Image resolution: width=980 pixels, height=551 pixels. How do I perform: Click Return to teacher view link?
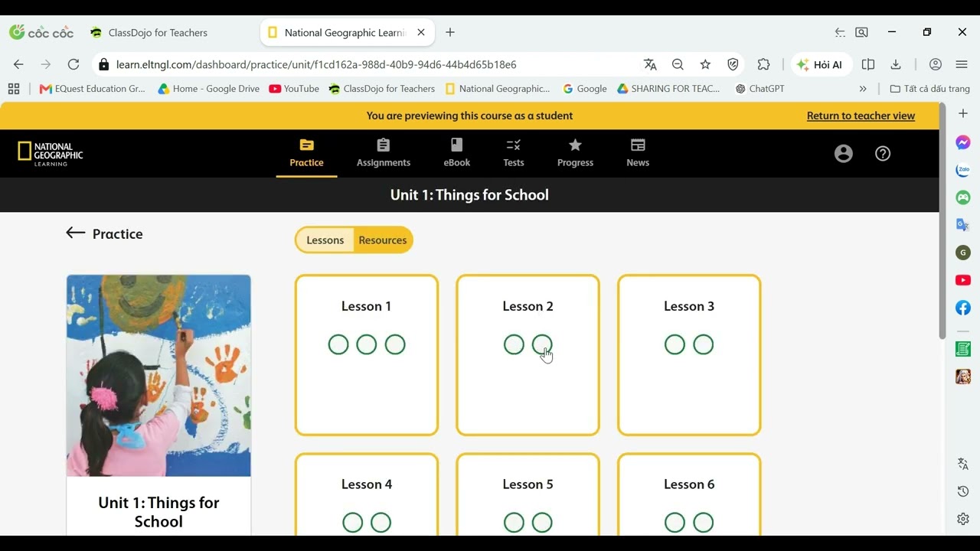point(861,116)
